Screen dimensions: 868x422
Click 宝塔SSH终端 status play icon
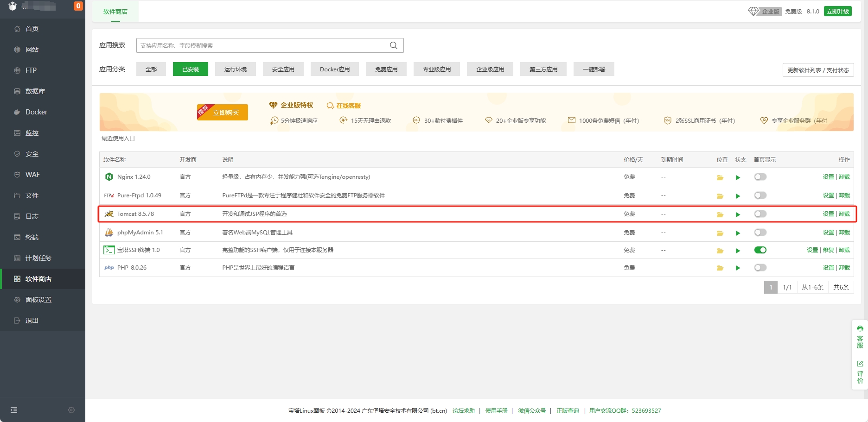(738, 251)
